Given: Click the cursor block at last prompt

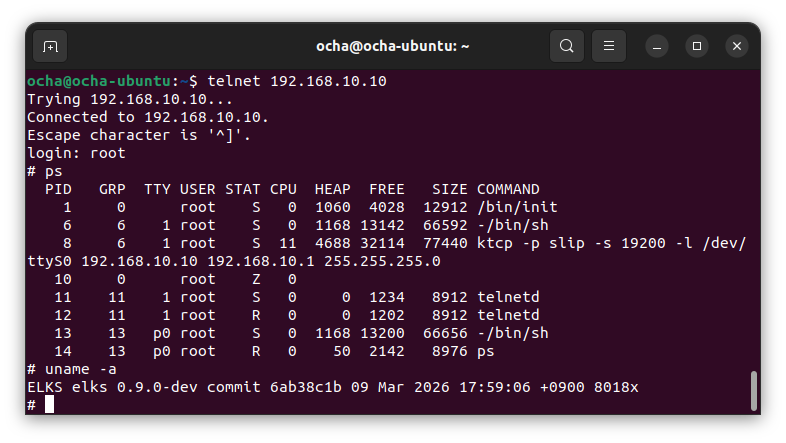Looking at the screenshot, I should tap(49, 405).
